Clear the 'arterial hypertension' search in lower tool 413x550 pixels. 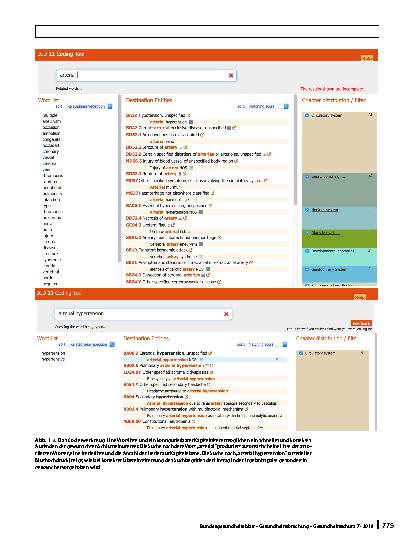[226, 314]
